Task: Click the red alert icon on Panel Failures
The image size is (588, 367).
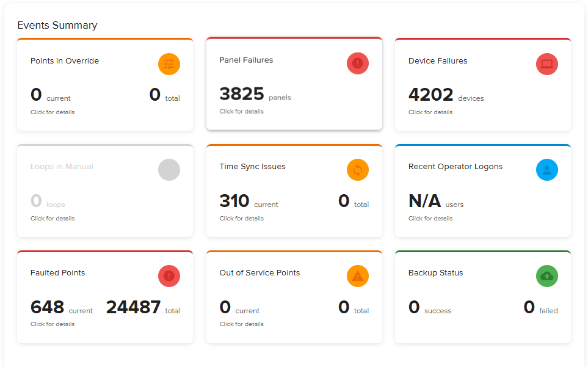Action: 358,64
